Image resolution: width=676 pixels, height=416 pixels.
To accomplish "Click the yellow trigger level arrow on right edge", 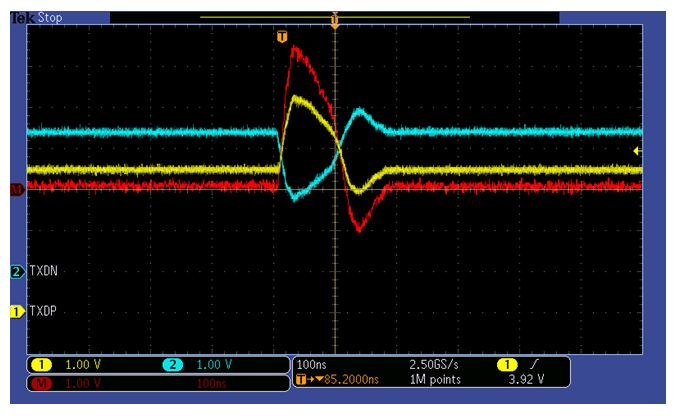I will click(x=637, y=151).
